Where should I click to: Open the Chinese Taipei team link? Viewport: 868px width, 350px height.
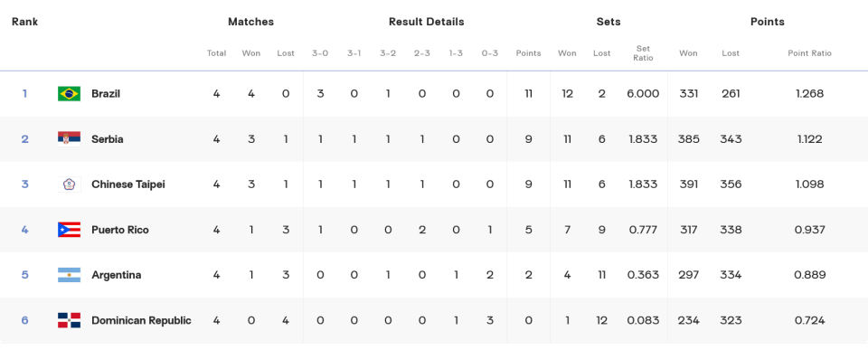[127, 184]
